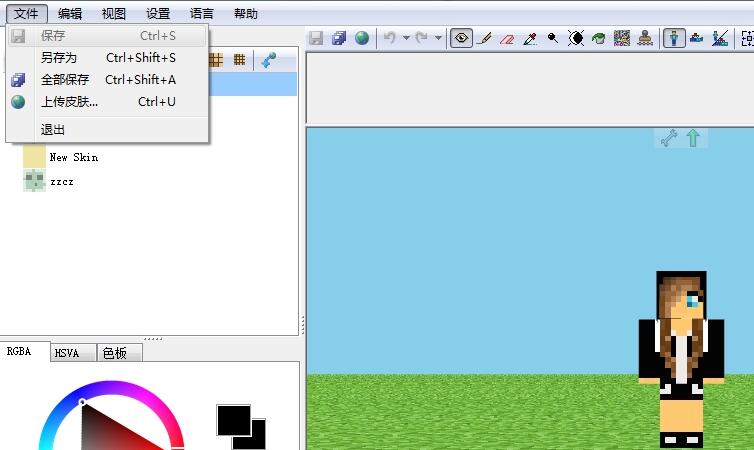This screenshot has width=754, height=450.
Task: Click the blue bone icon in skin list toolbar
Action: [x=268, y=60]
